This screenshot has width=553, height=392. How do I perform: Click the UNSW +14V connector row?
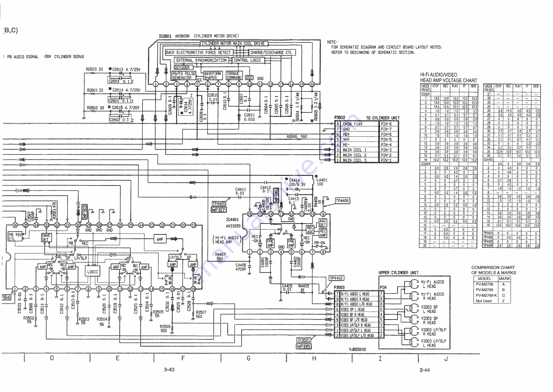click(367, 124)
